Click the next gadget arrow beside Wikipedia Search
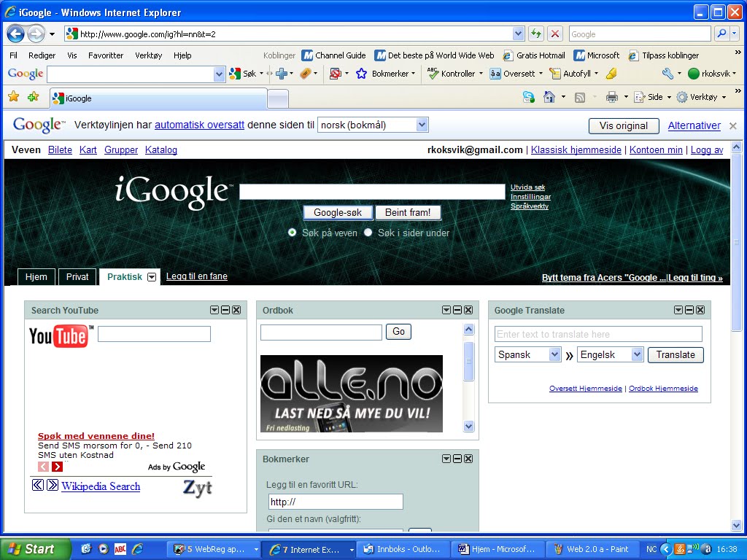 pyautogui.click(x=53, y=485)
